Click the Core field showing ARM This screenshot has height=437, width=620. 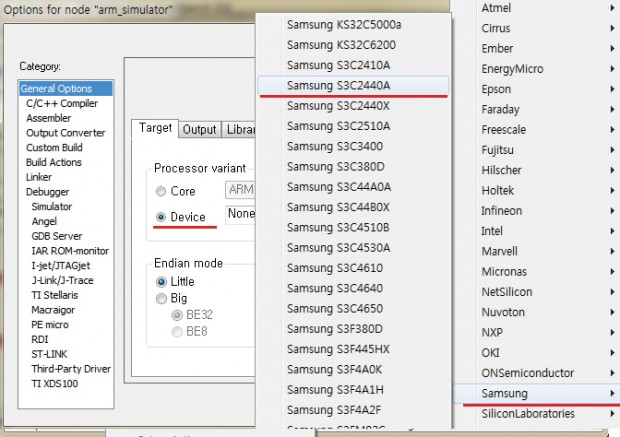240,190
